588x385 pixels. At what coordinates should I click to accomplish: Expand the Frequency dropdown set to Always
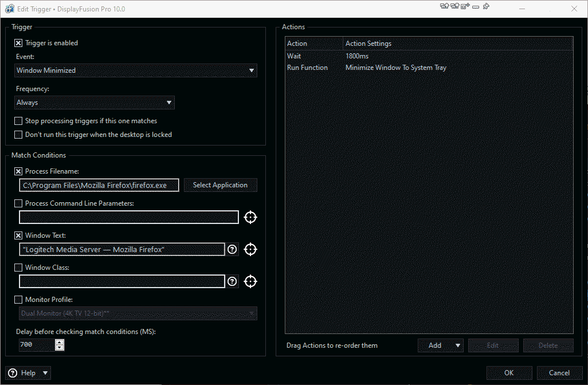95,103
